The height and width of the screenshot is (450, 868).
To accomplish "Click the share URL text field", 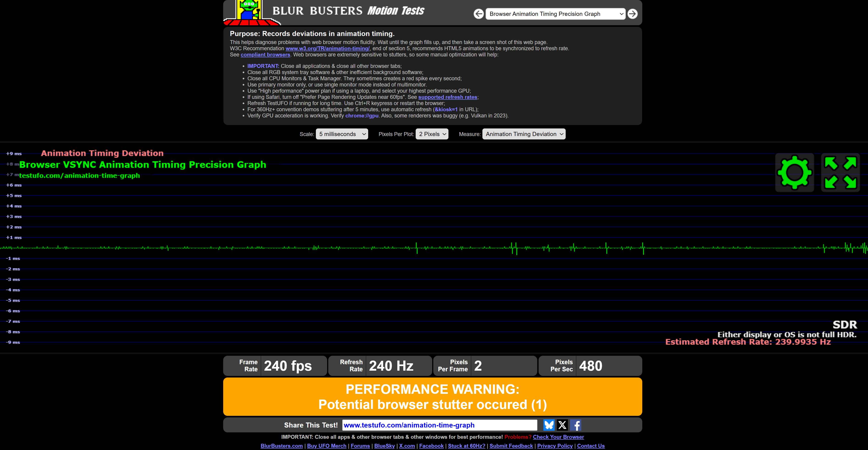I will [440, 425].
